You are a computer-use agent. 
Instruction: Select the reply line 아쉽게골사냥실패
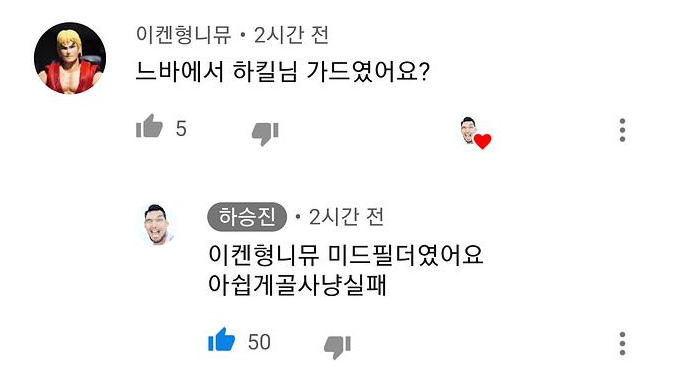297,285
